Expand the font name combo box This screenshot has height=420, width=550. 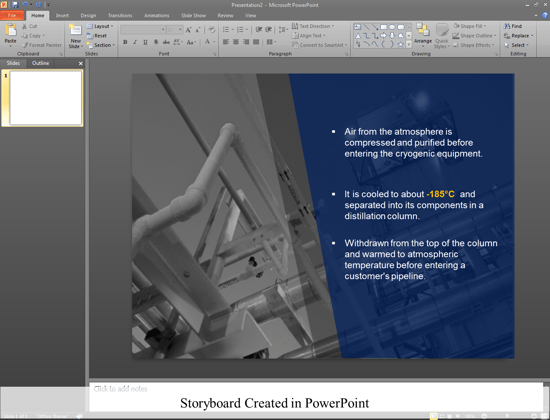pos(163,30)
